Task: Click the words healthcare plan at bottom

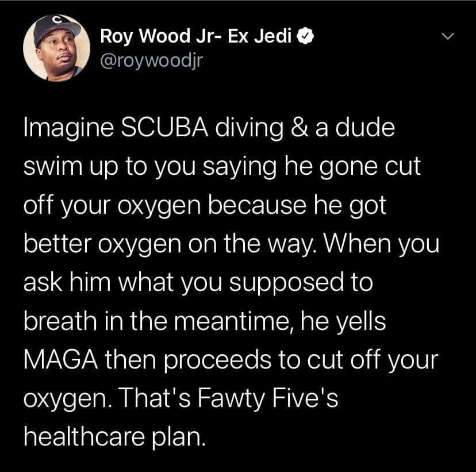Action: (x=114, y=436)
